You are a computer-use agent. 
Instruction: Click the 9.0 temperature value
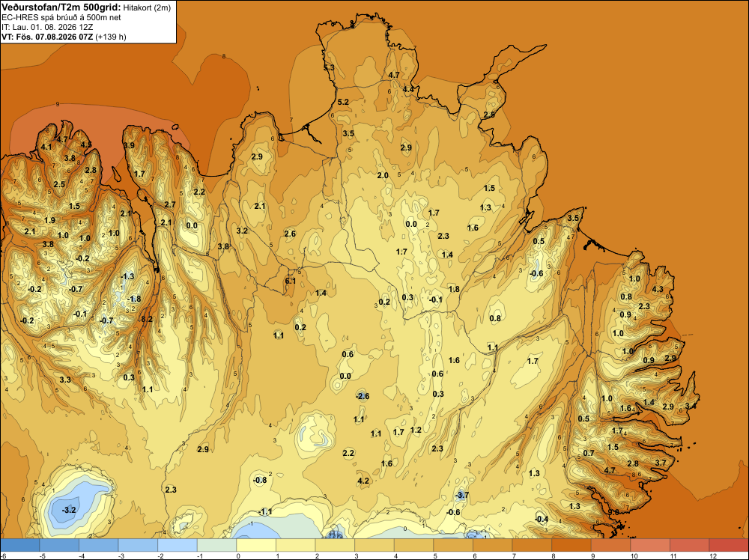[x=613, y=512]
